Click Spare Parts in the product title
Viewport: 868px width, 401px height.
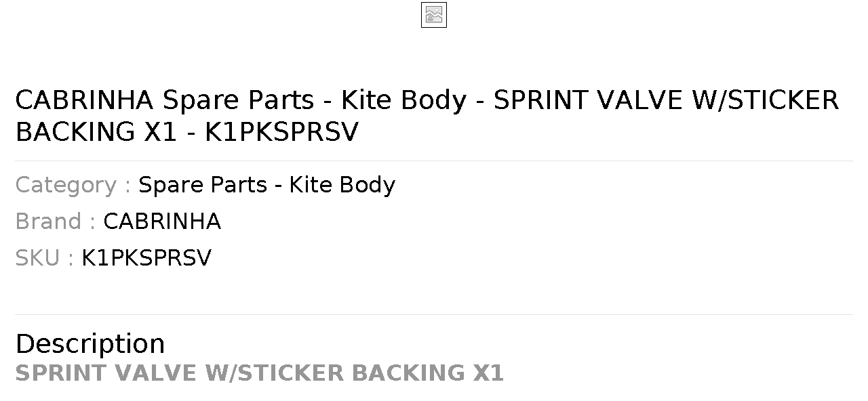tap(238, 100)
